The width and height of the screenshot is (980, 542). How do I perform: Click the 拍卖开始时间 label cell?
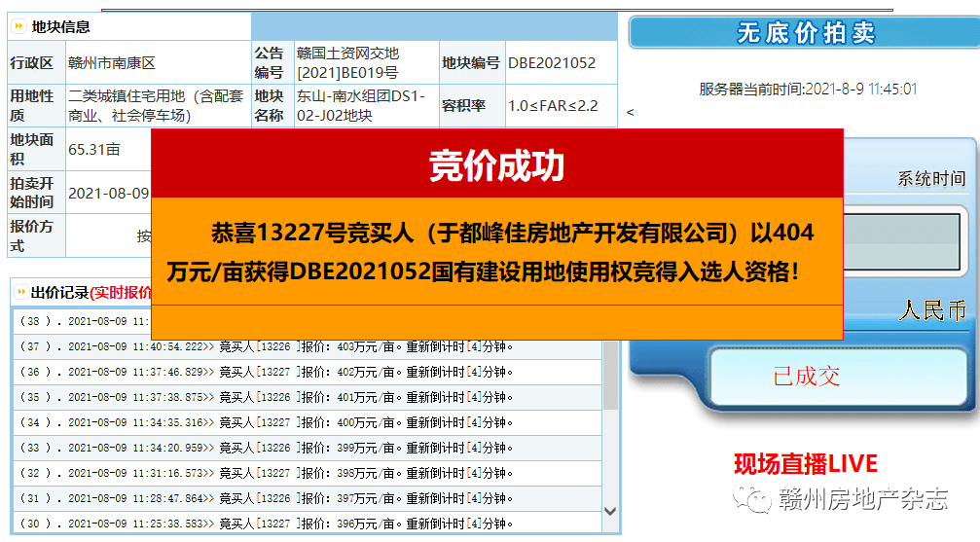[x=36, y=193]
